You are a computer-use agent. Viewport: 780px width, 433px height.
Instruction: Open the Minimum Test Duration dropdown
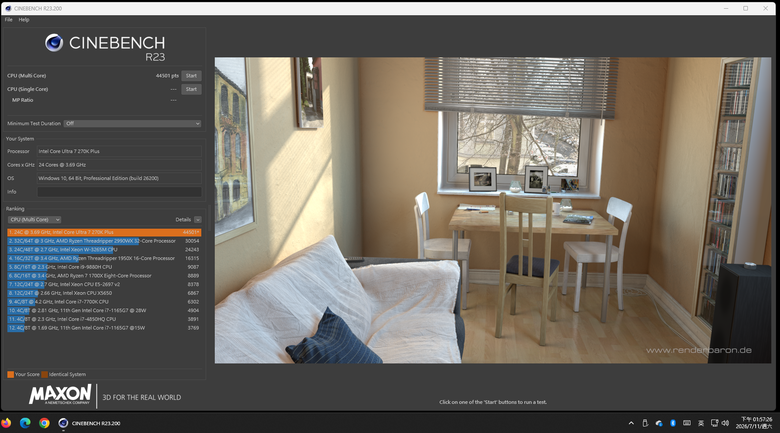(132, 123)
